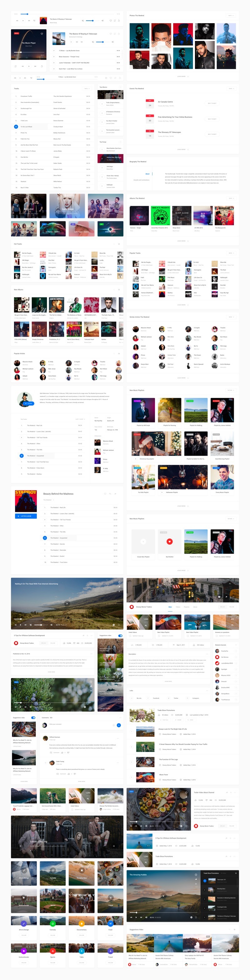This screenshot has width=250, height=980.
Task: Click the heart icon on The Music Player card
Action: (42, 33)
